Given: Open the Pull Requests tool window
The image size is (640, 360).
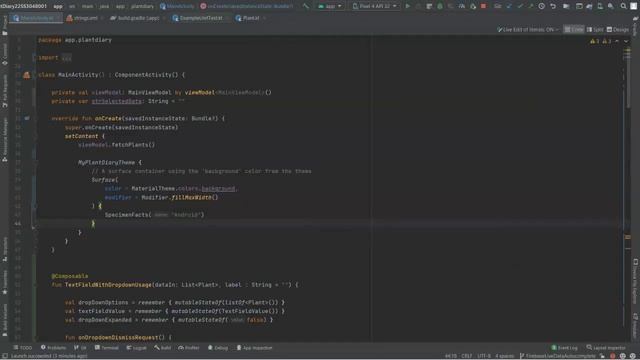Looking at the screenshot, I should click(x=4, y=92).
